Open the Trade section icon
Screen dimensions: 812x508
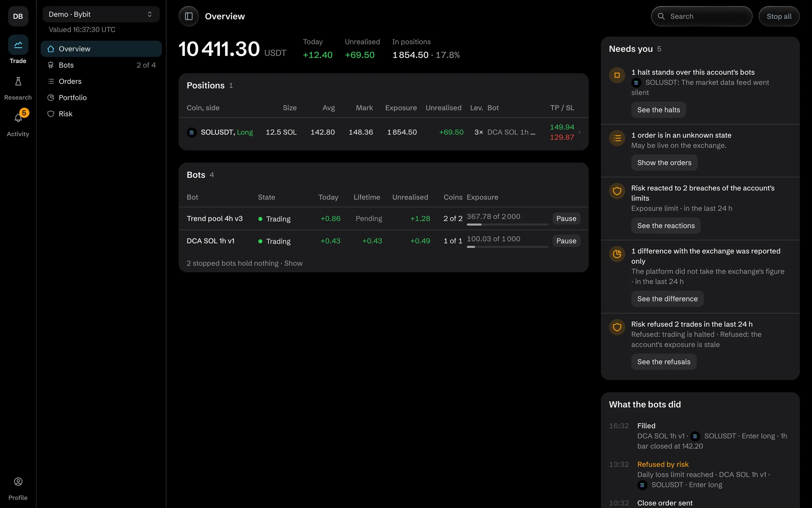(x=18, y=45)
